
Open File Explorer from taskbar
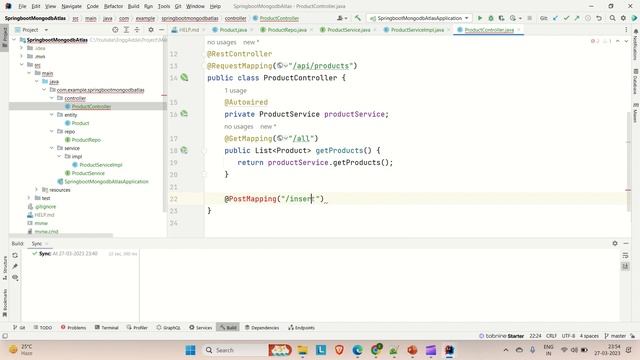click(302, 350)
